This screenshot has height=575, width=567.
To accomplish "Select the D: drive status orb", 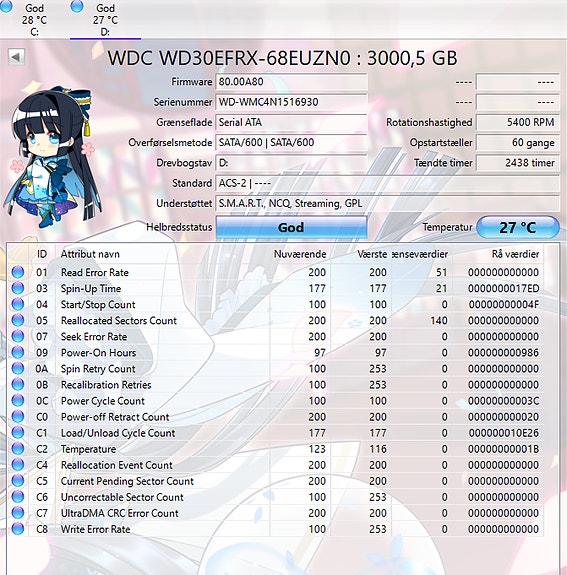I will [x=77, y=6].
